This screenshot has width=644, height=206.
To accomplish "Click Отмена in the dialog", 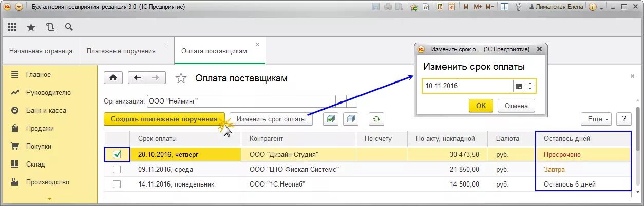I will tap(516, 106).
